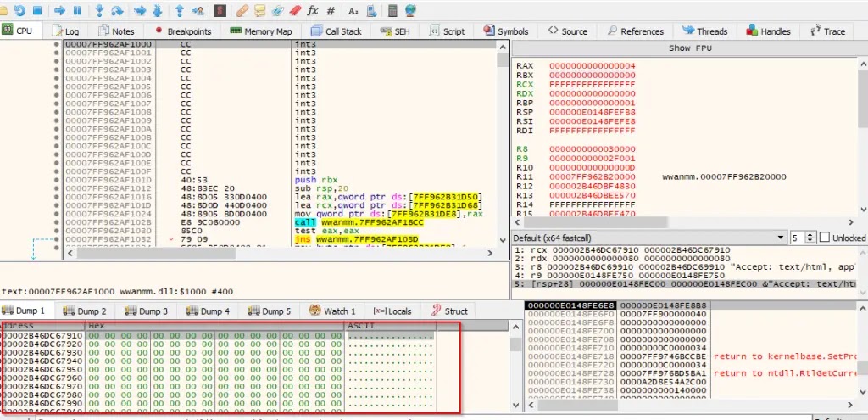Click the Find Strings A icon
The height and width of the screenshot is (420, 868).
(x=353, y=10)
